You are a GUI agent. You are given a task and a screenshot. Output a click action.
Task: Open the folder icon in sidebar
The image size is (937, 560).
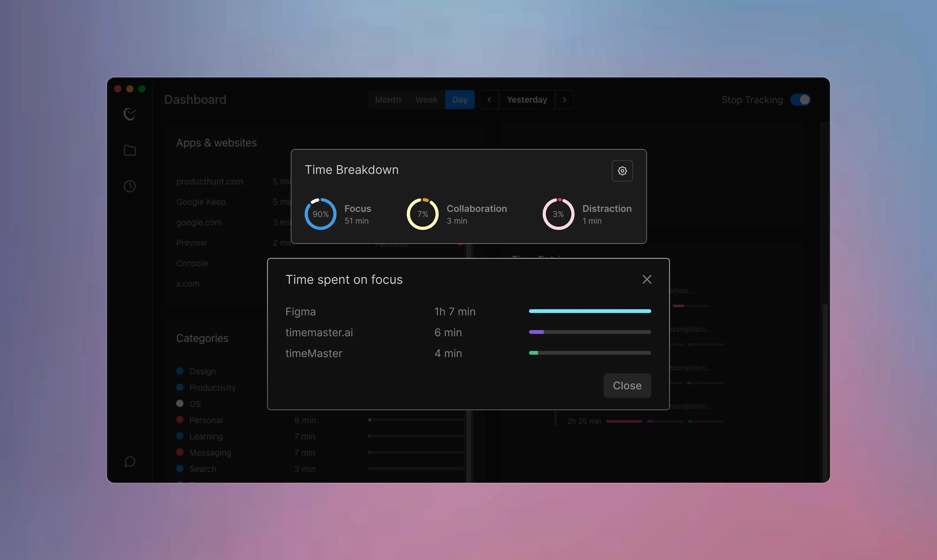tap(130, 150)
